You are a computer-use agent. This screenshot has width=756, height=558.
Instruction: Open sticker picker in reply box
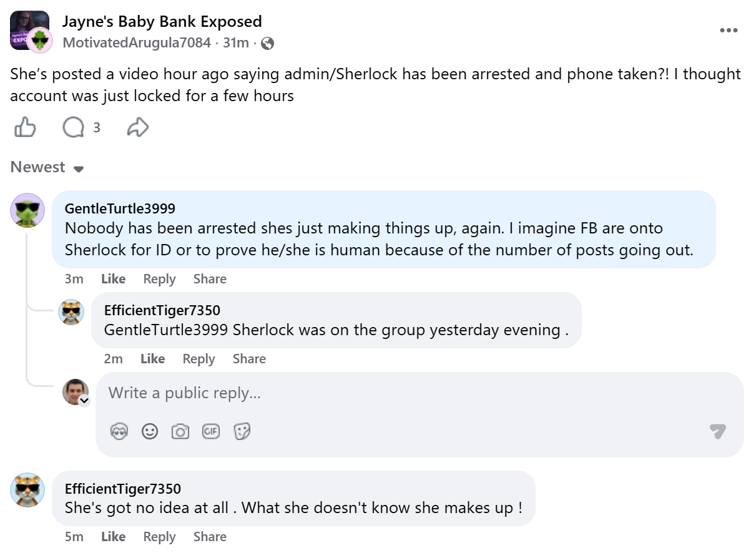click(x=242, y=431)
